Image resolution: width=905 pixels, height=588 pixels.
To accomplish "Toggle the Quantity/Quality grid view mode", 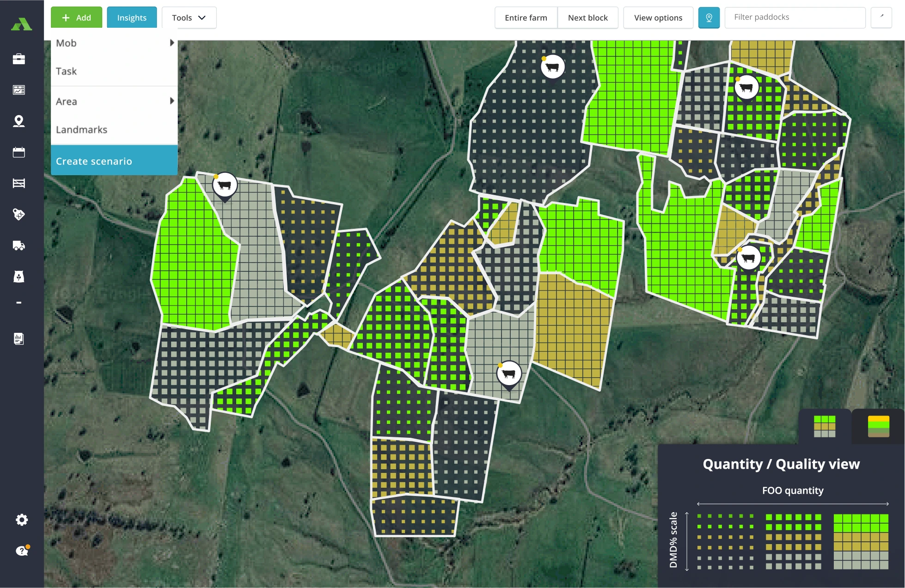I will (x=825, y=426).
